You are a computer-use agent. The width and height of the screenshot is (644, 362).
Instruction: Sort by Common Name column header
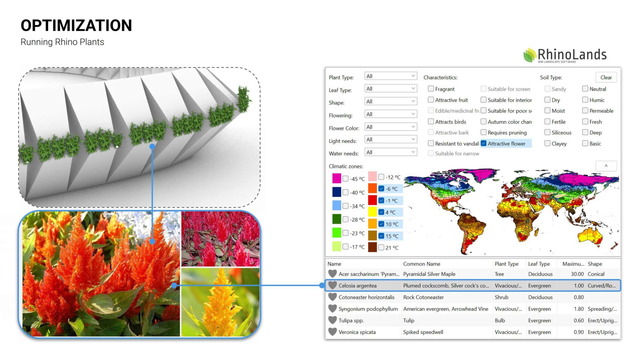[x=422, y=264]
